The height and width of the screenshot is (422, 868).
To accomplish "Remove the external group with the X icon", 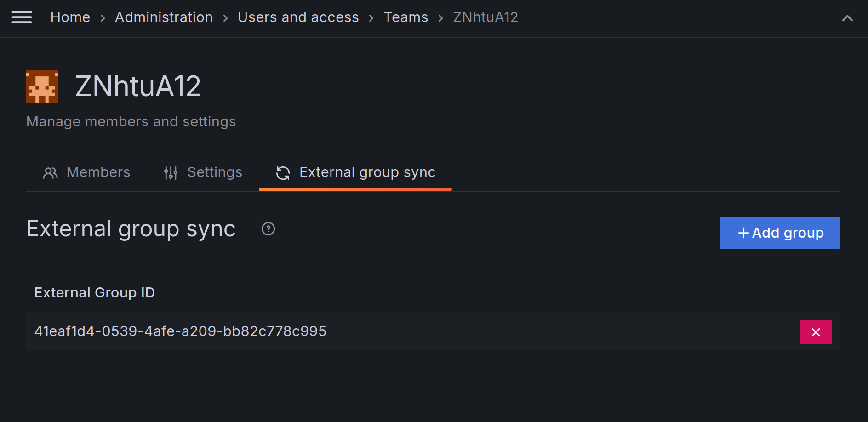I will 816,332.
